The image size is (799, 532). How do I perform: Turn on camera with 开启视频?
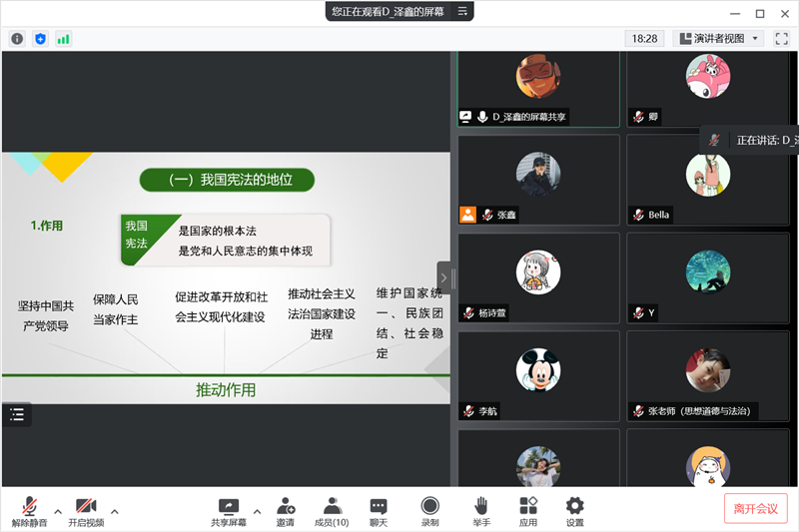click(x=86, y=511)
